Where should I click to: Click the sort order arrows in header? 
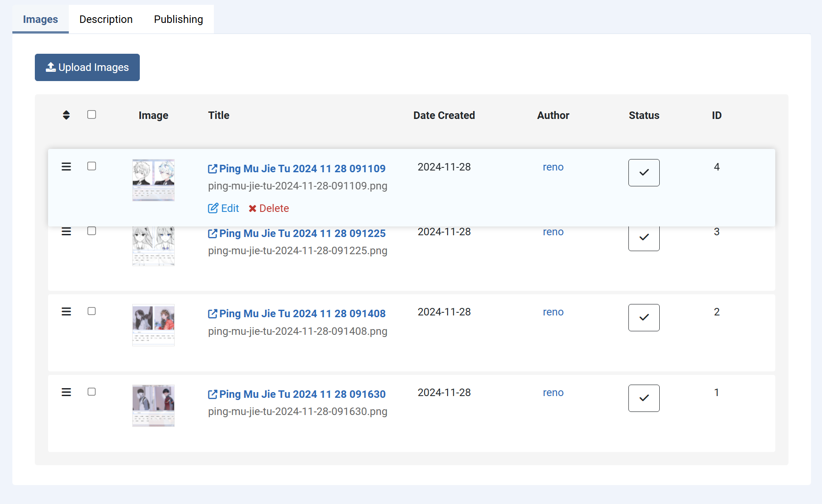point(66,115)
